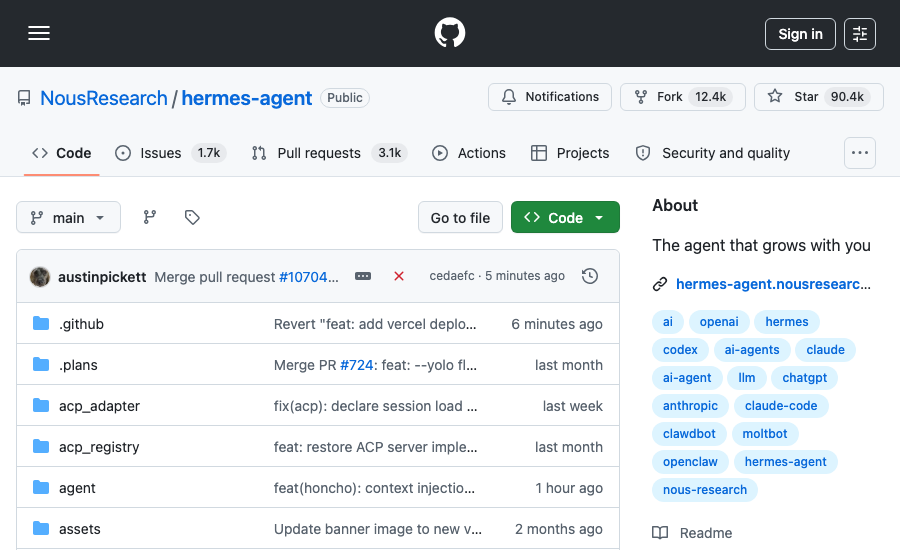This screenshot has width=900, height=550.
Task: Fork the repository with 12.4k forks
Action: (x=682, y=97)
